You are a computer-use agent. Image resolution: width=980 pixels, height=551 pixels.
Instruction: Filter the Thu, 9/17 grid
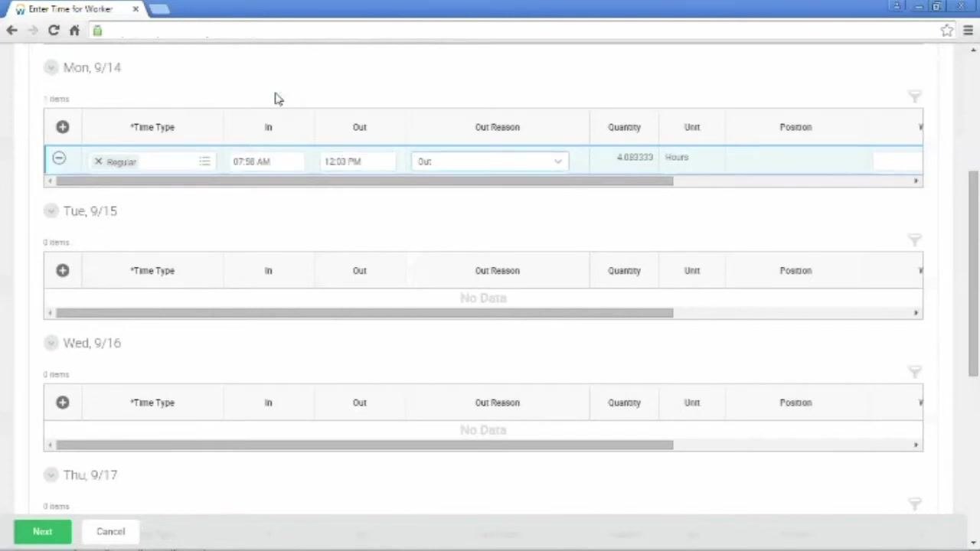914,504
